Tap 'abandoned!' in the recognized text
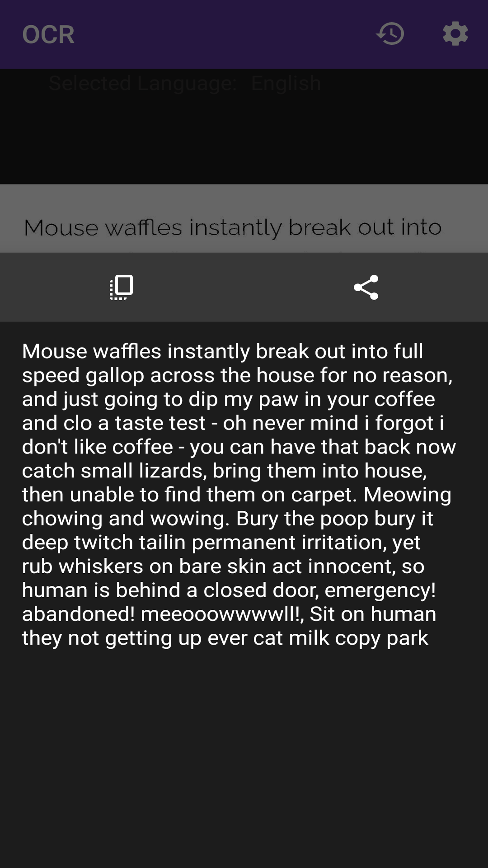The height and width of the screenshot is (868, 488). 78,614
